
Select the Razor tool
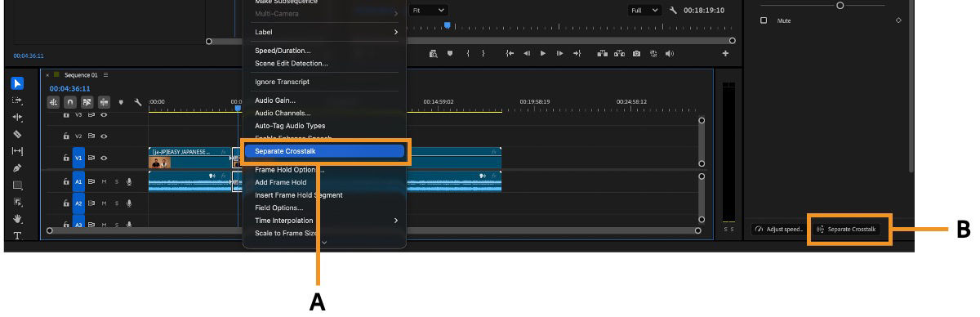17,134
